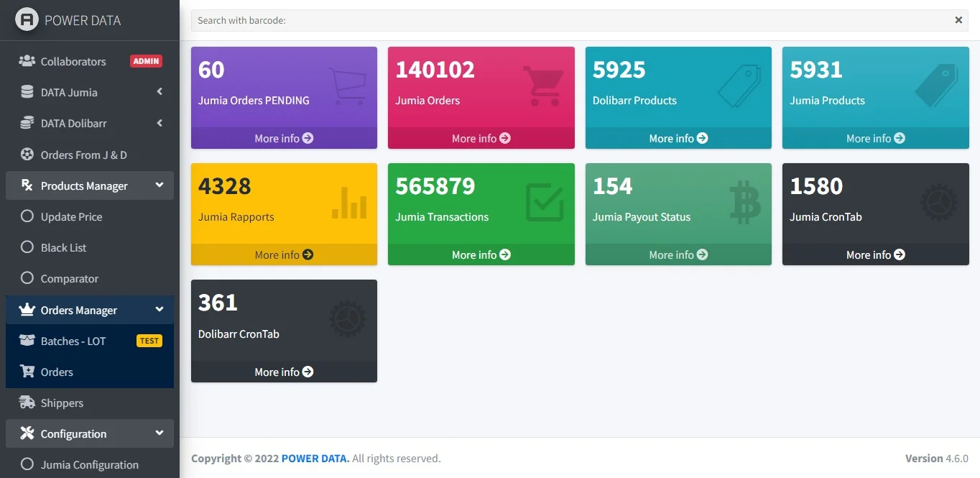Click the DATA Jumia database icon
This screenshot has height=478, width=980.
click(27, 92)
